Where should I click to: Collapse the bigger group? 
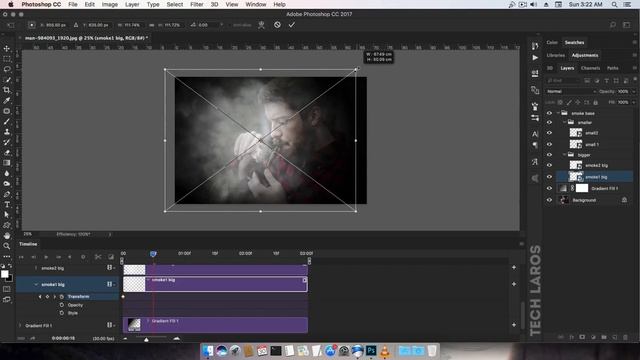click(565, 155)
